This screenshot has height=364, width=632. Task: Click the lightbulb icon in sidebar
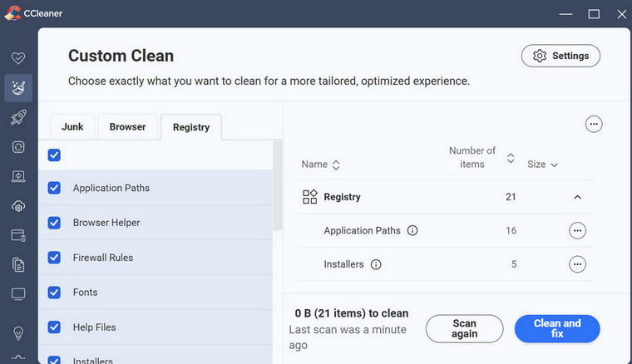[x=18, y=332]
